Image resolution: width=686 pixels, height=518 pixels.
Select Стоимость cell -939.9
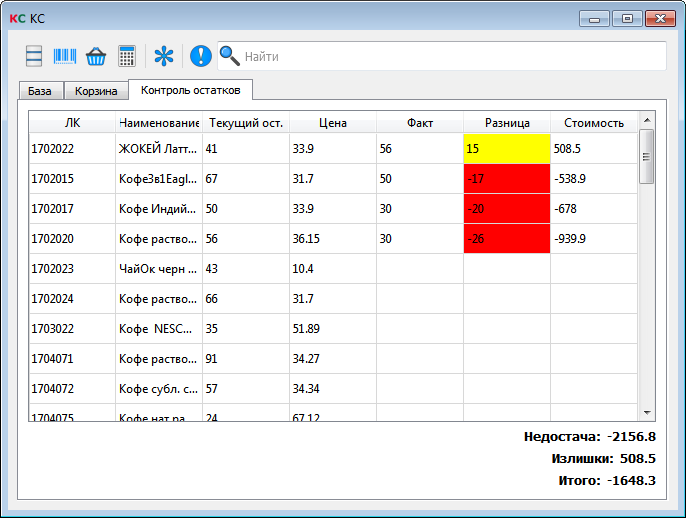coord(594,238)
